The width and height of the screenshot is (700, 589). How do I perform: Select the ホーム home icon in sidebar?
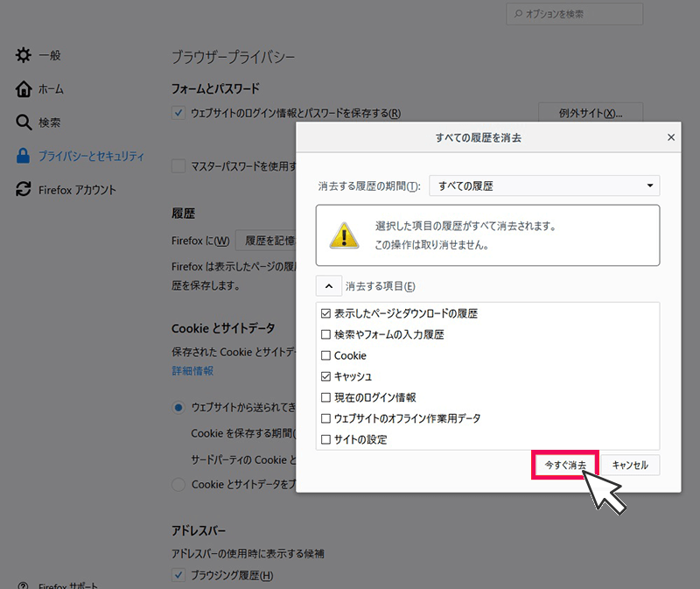click(24, 88)
